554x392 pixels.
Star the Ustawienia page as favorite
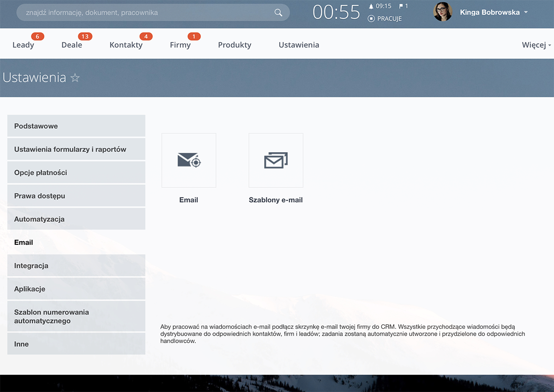(75, 78)
